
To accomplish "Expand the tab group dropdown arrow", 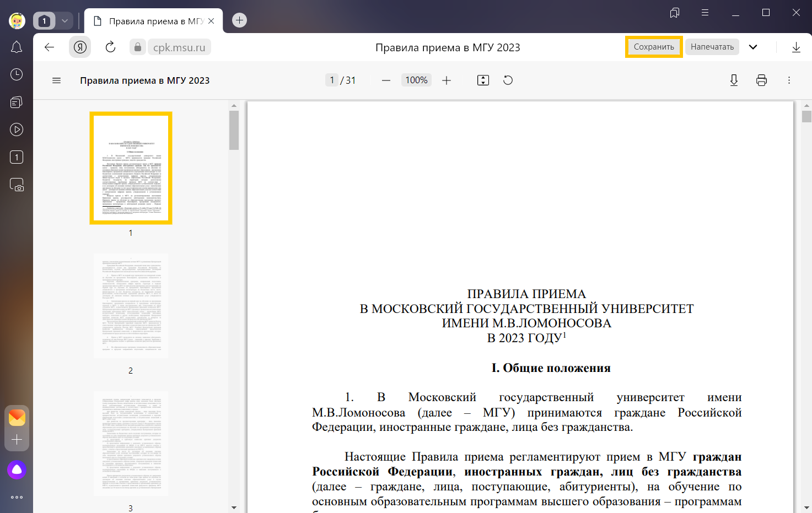I will tap(65, 21).
